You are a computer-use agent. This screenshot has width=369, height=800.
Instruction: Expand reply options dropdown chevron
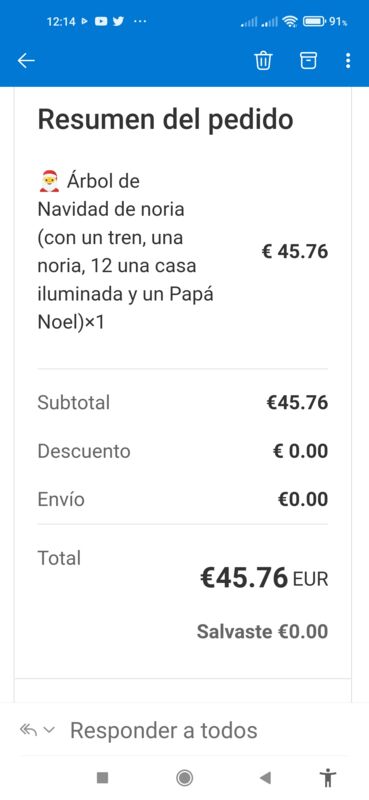(x=49, y=730)
